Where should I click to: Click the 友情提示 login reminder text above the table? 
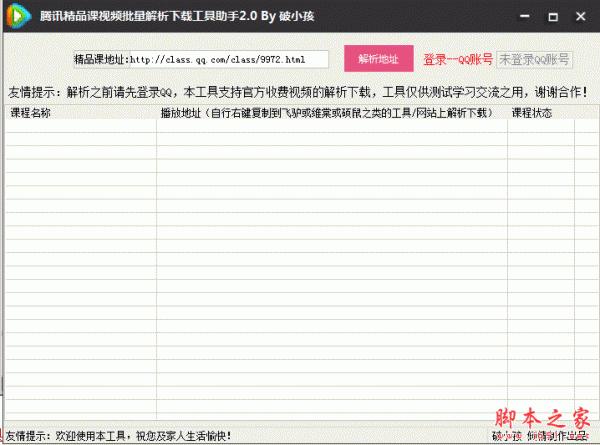[x=298, y=92]
